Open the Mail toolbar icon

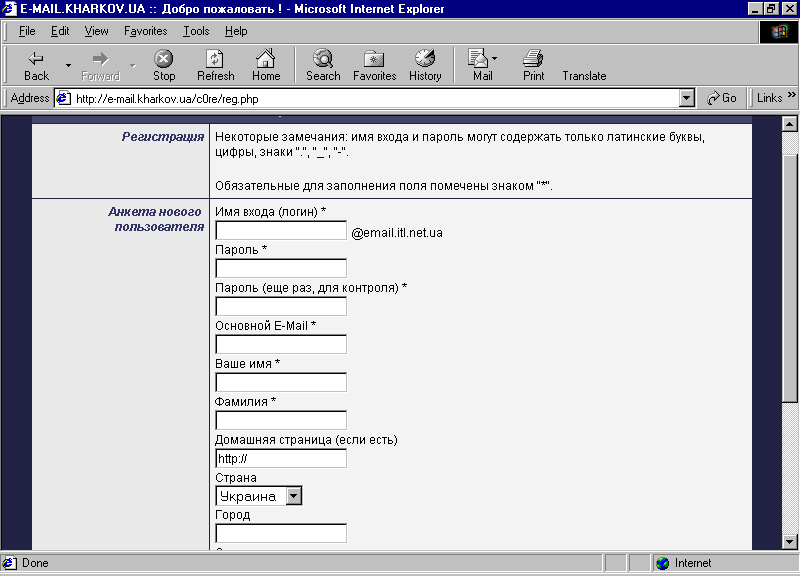click(x=479, y=59)
